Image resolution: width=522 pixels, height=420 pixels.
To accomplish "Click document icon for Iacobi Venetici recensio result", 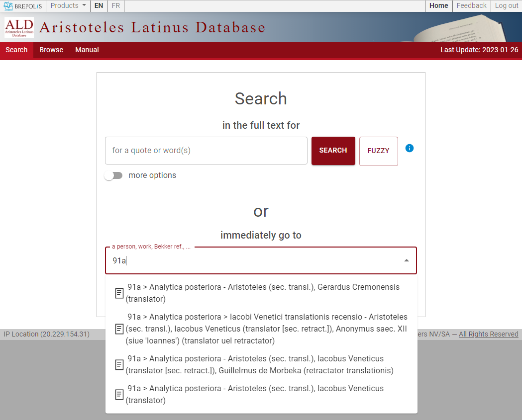I will click(119, 329).
